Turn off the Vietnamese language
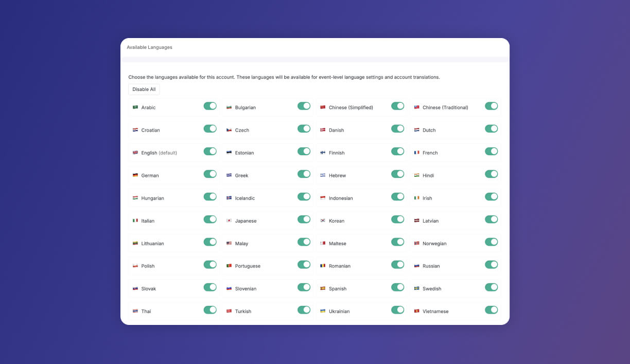The height and width of the screenshot is (364, 630). pos(491,310)
